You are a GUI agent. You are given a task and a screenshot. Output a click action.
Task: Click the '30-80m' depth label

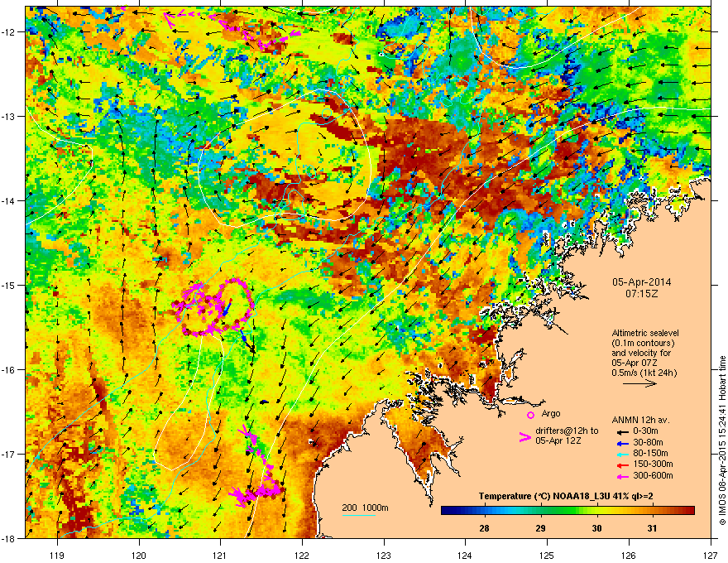pyautogui.click(x=648, y=443)
